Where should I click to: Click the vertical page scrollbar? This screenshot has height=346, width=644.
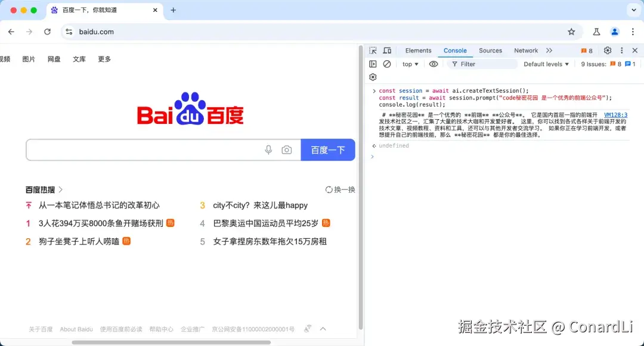(x=361, y=188)
